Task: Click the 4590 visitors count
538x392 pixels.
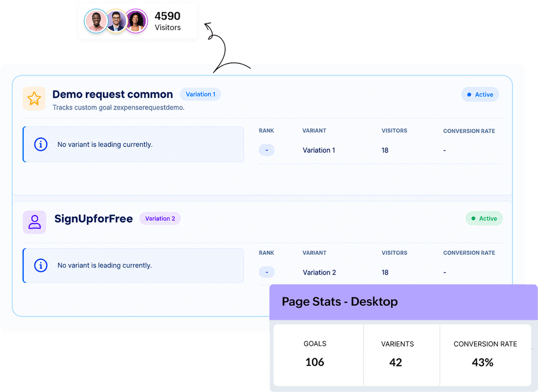Action: pos(167,16)
